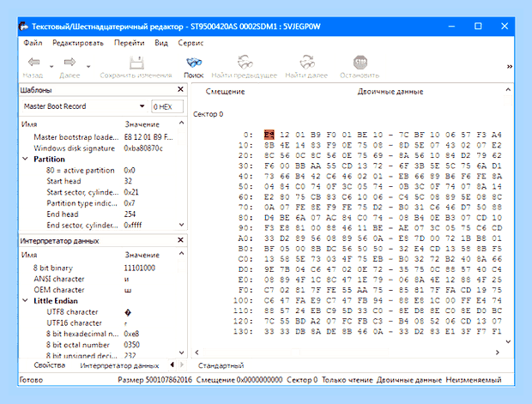Click templates list scroll up arrow
532x404 pixels.
tap(182, 123)
